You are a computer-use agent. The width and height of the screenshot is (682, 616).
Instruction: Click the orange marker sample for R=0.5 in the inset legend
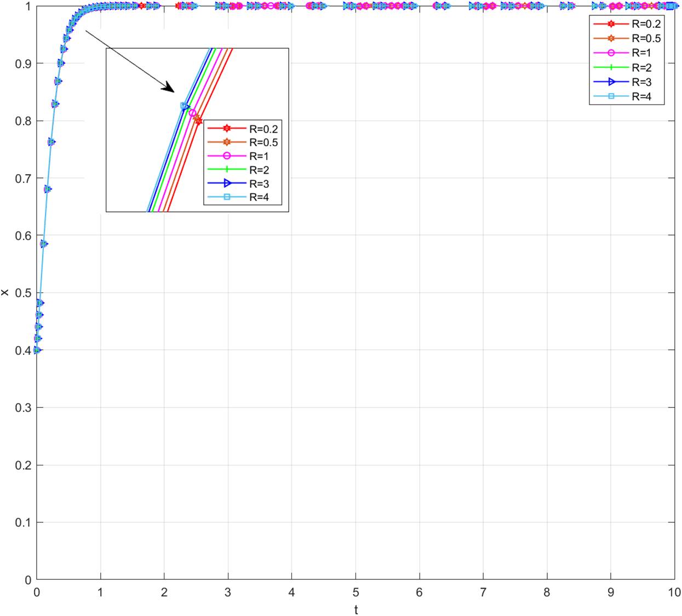(x=227, y=143)
